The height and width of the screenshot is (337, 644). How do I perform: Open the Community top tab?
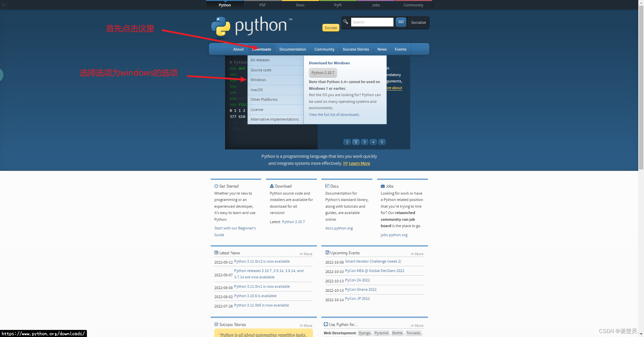click(x=413, y=5)
